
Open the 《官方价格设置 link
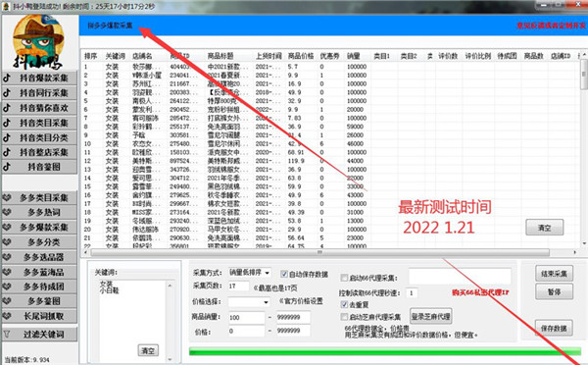click(301, 301)
